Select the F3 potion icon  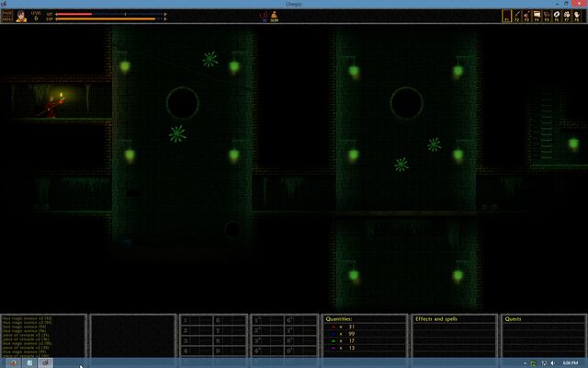[526, 16]
